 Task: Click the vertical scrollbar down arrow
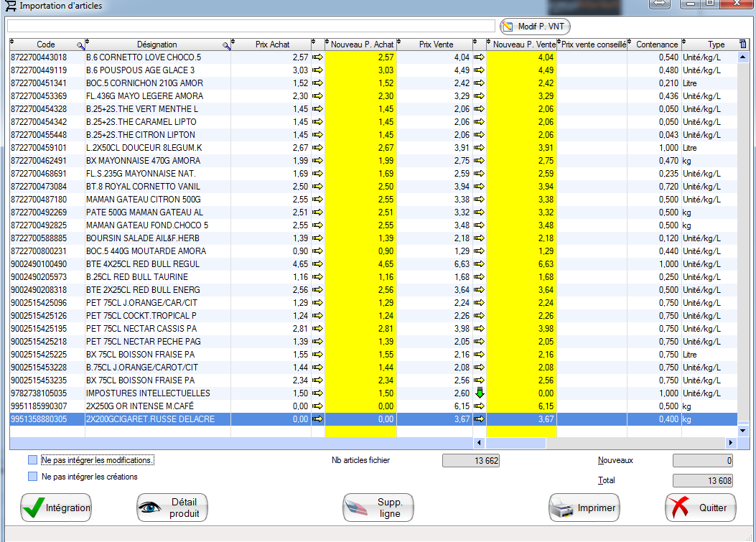point(744,430)
